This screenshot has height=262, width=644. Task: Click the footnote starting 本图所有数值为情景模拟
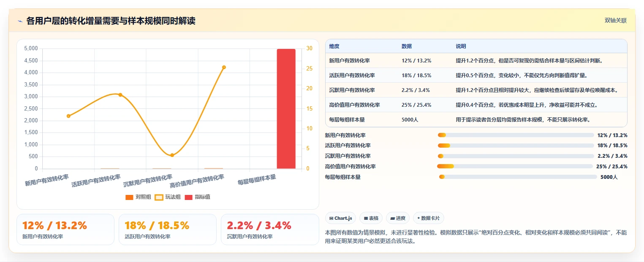click(476, 237)
